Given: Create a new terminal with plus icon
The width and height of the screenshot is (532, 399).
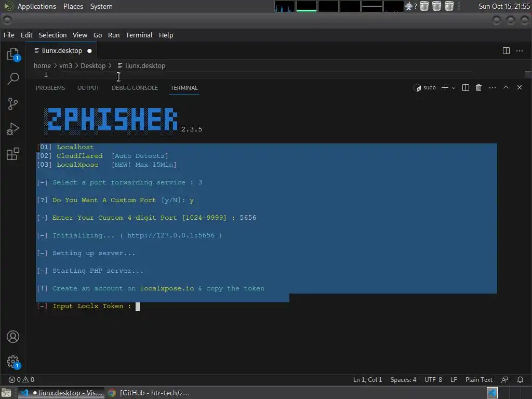Looking at the screenshot, I should 445,87.
